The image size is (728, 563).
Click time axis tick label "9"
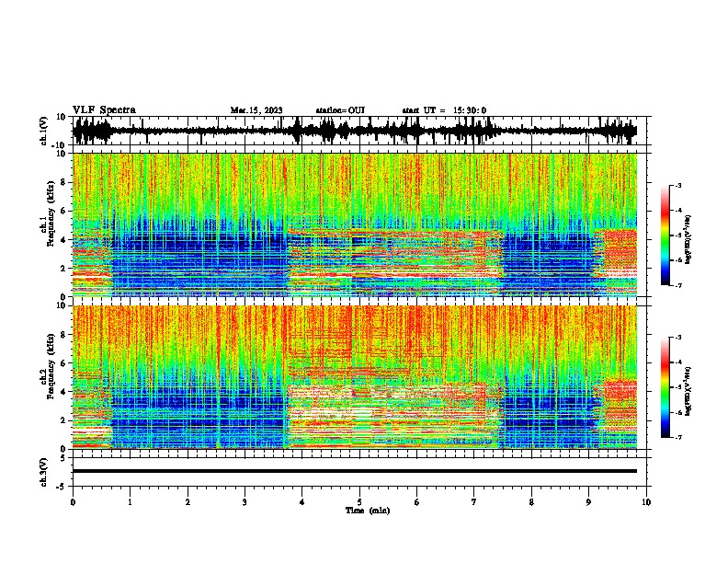tap(588, 502)
